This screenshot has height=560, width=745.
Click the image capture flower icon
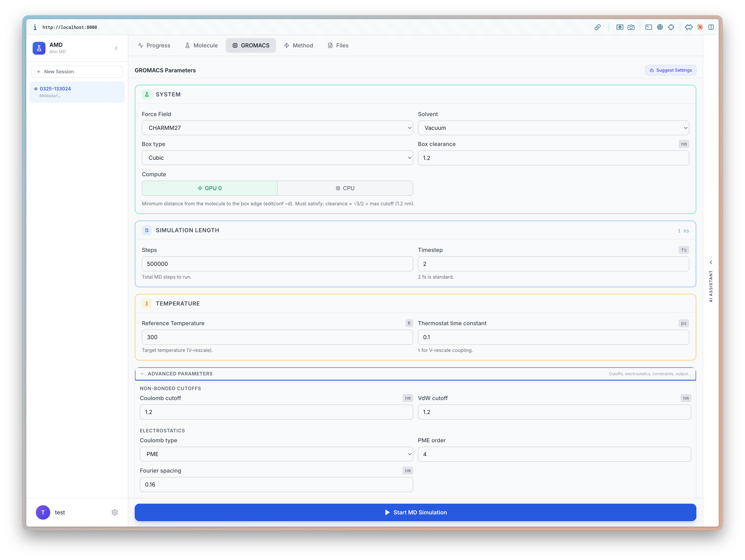(620, 27)
